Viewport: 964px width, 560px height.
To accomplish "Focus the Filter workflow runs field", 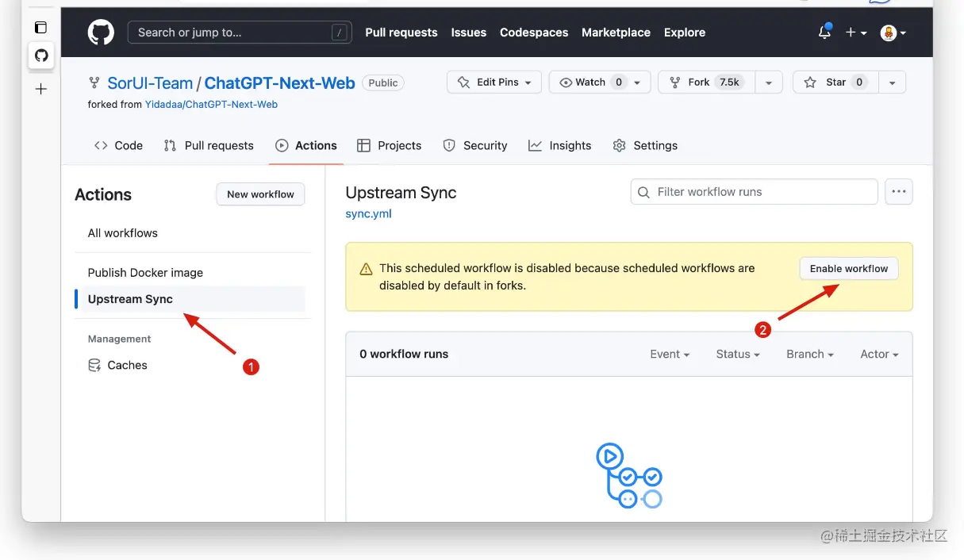I will point(755,192).
